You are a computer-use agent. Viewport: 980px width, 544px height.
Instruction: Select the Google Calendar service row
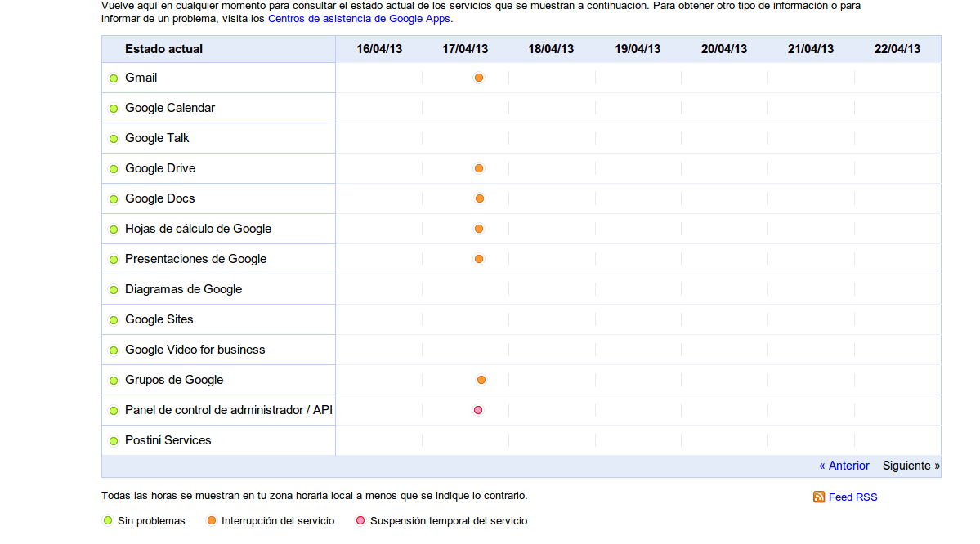(169, 108)
